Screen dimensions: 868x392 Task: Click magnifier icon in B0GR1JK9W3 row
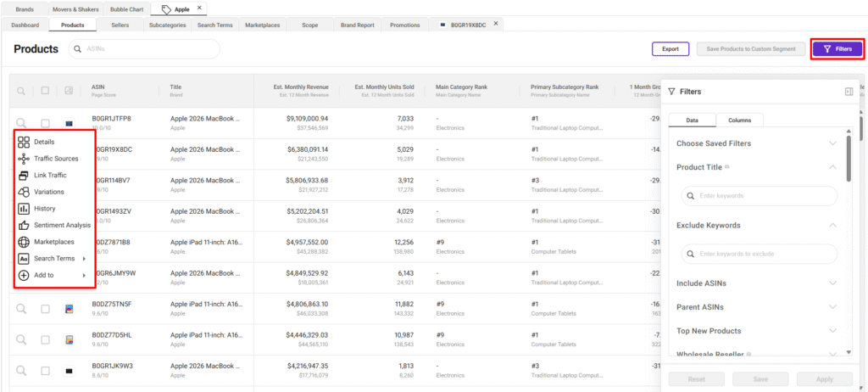[x=21, y=371]
